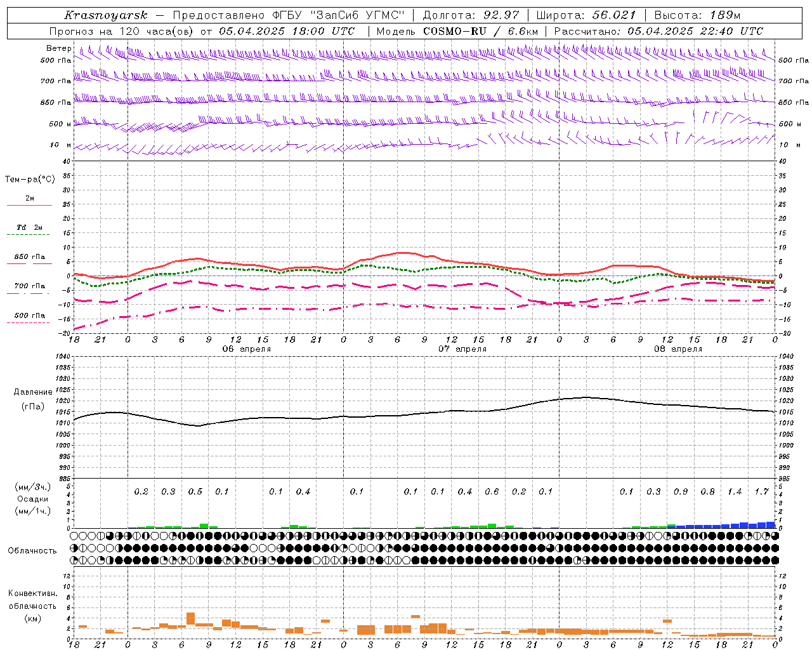Click the 700 гПа temperature legend label

pyautogui.click(x=30, y=286)
